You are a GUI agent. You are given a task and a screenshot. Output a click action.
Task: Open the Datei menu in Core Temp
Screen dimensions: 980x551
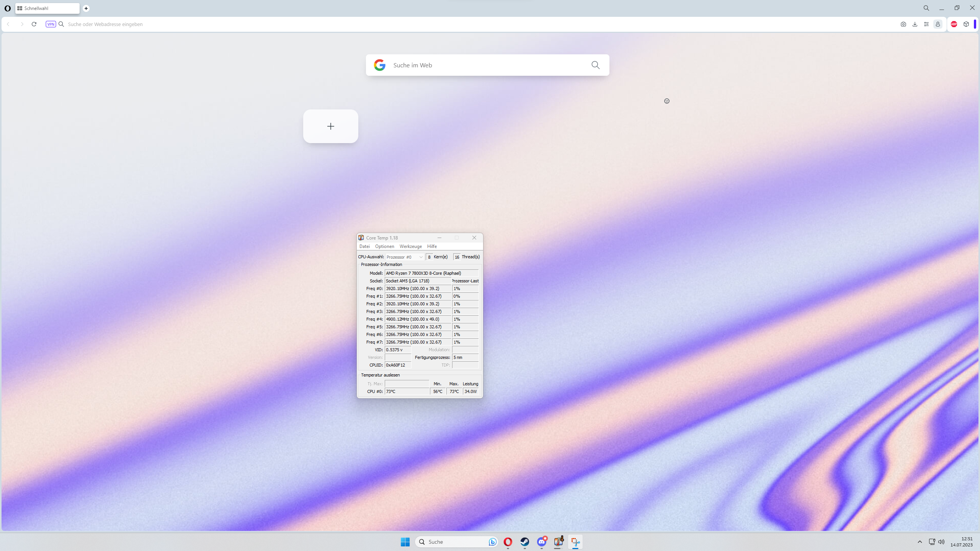coord(364,246)
